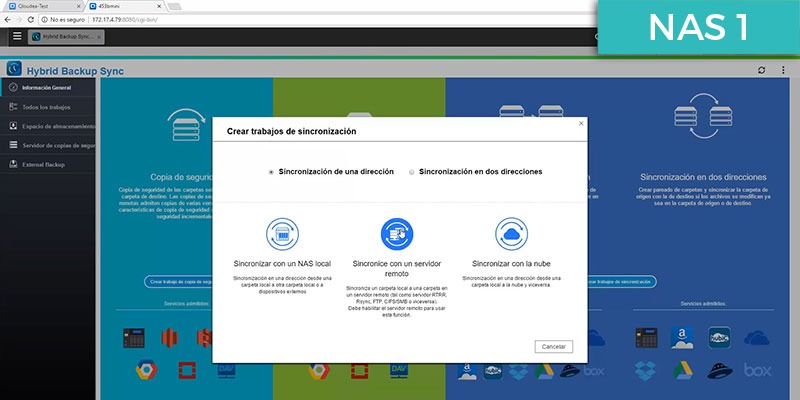The height and width of the screenshot is (400, 800).
Task: Go to Todos los trabajos
Action: coord(47,107)
